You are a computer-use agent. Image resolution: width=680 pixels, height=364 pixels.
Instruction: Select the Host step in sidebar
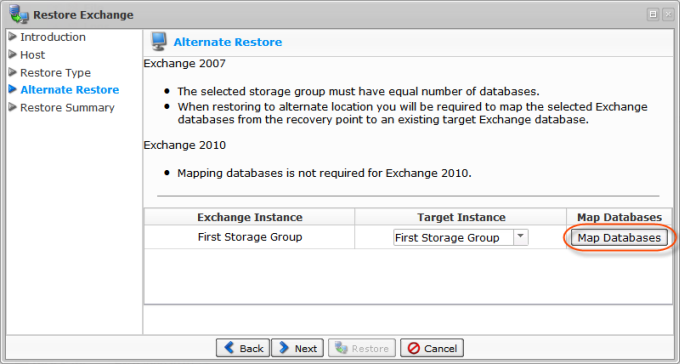pyautogui.click(x=33, y=55)
